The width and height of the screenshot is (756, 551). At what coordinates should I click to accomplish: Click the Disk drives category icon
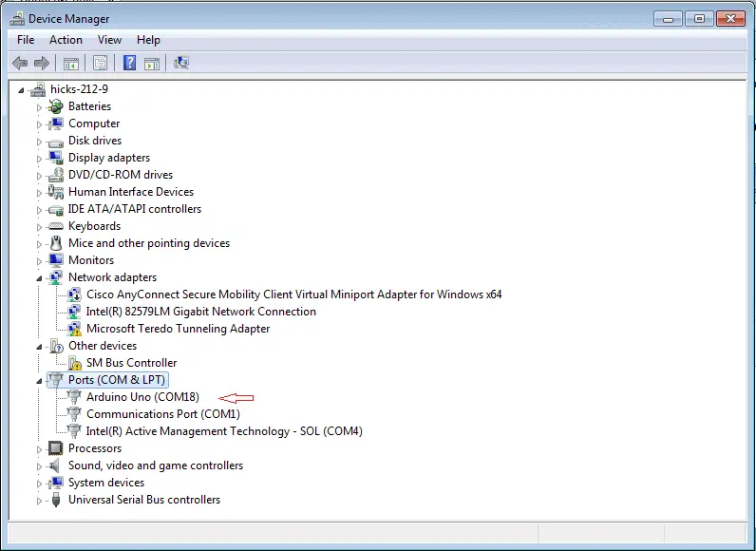tap(56, 142)
